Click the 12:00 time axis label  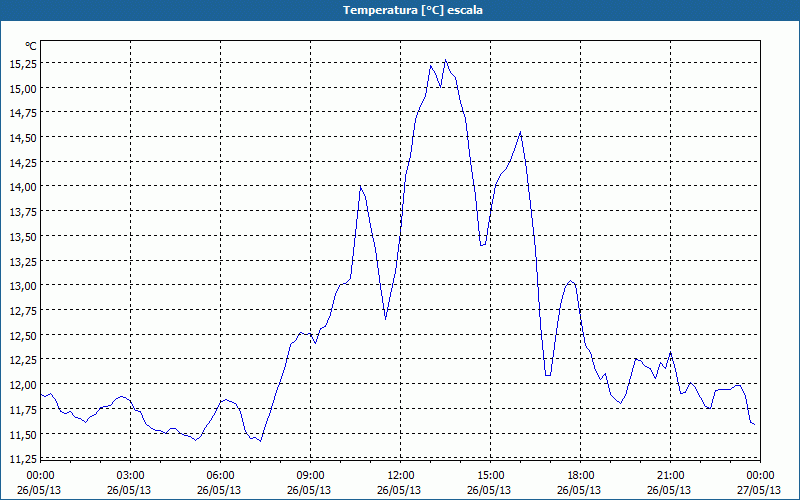pos(401,476)
